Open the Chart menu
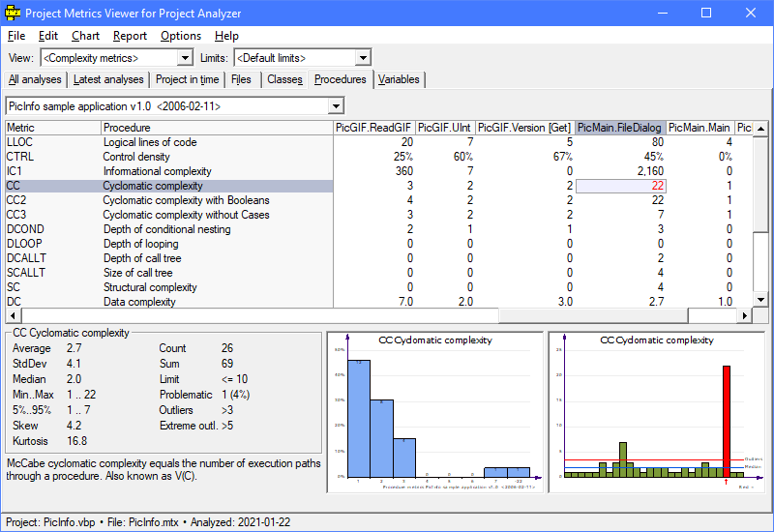 coord(85,36)
